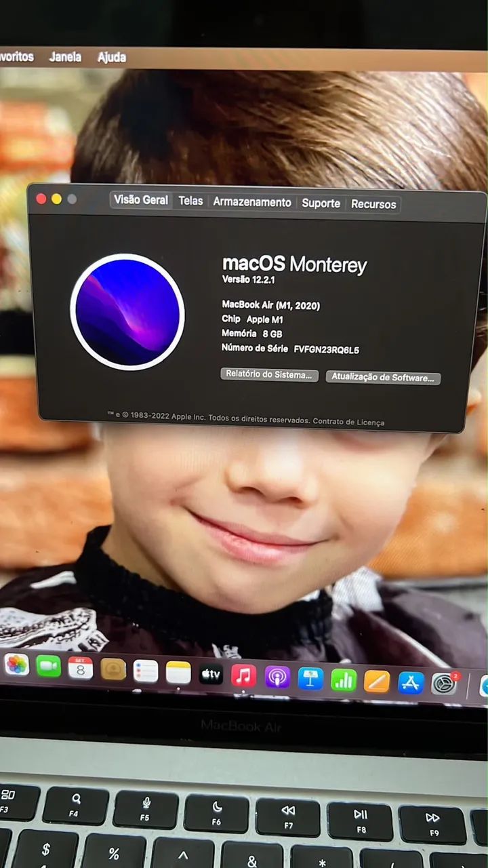Launch Reminders from the dock
The image size is (488, 868).
coord(146,671)
